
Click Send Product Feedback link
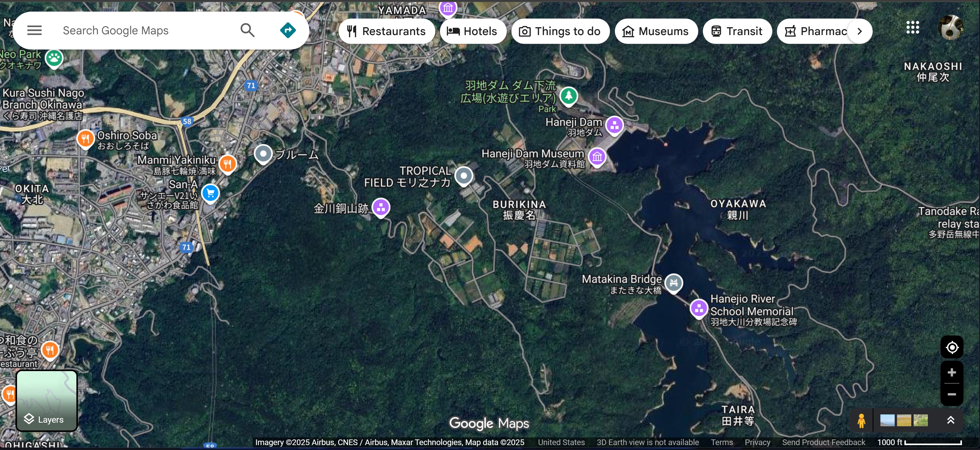823,443
